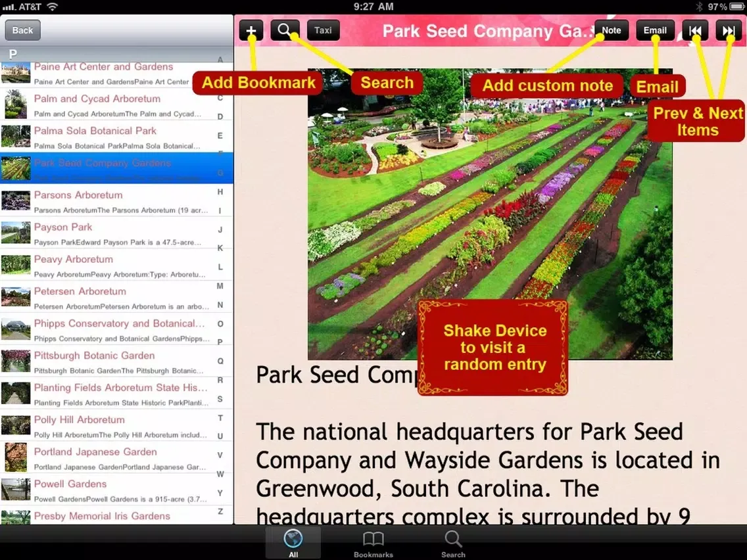Select Payson Park in the list
Viewport: 747px width, 560px height.
[117, 233]
